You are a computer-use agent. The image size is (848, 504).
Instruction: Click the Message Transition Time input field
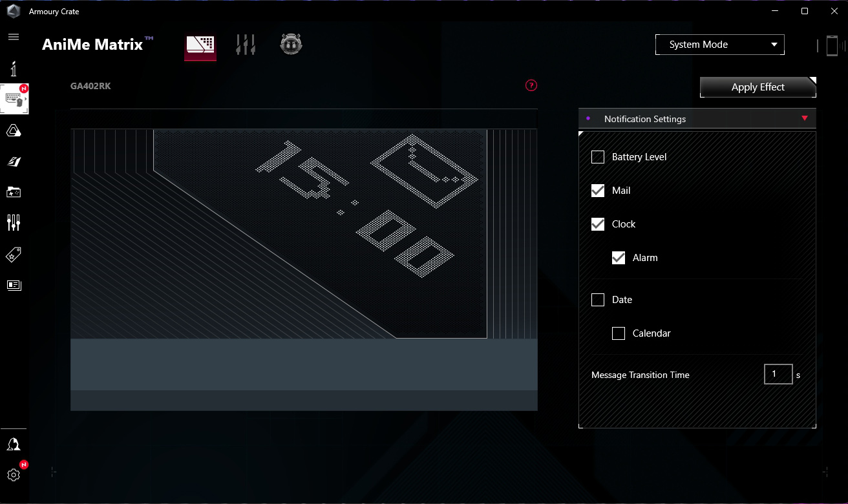point(778,374)
